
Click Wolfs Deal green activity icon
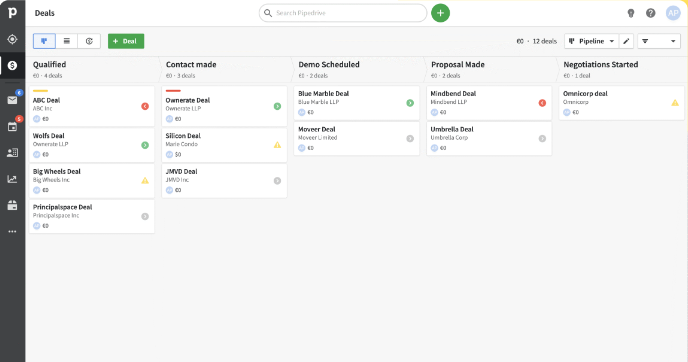pyautogui.click(x=145, y=145)
